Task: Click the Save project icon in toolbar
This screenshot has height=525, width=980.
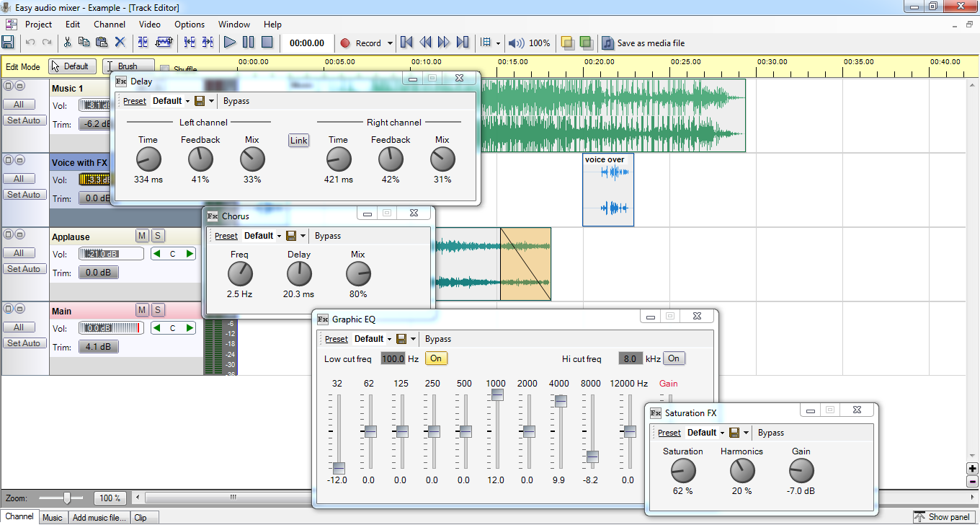Action: [9, 43]
